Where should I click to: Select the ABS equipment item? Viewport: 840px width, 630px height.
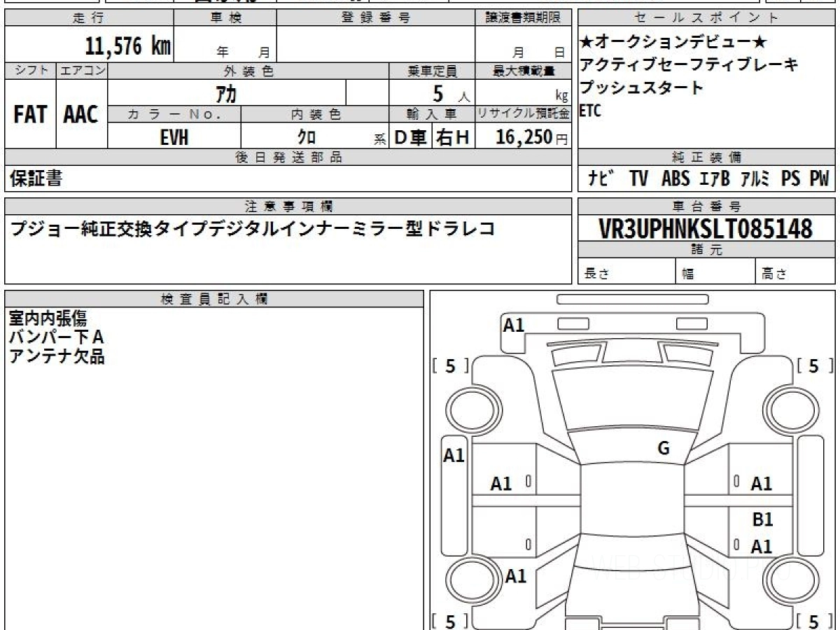pos(675,179)
